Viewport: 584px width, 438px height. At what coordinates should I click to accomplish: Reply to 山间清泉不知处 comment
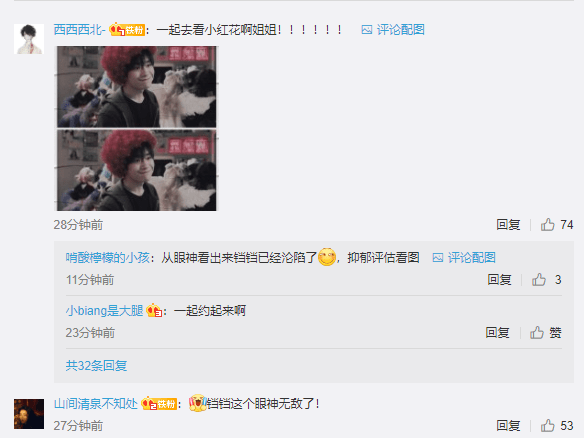[x=508, y=425]
